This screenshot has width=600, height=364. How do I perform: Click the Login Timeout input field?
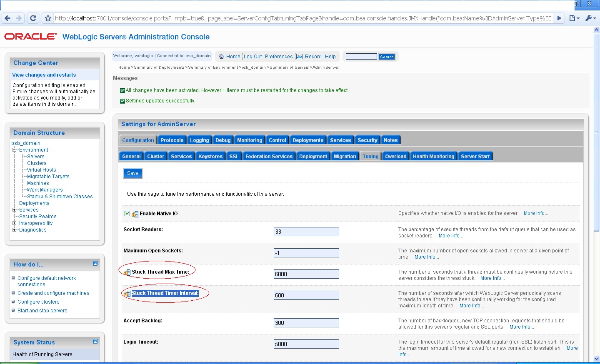tap(306, 344)
